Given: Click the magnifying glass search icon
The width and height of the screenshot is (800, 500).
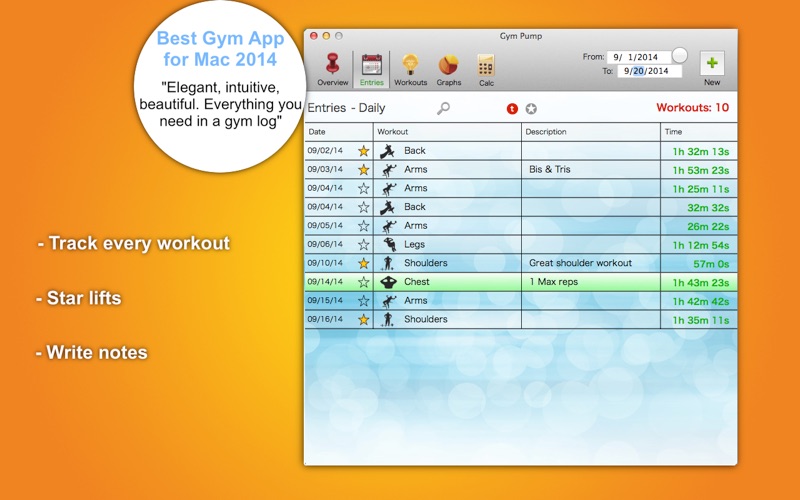Looking at the screenshot, I should (x=443, y=108).
